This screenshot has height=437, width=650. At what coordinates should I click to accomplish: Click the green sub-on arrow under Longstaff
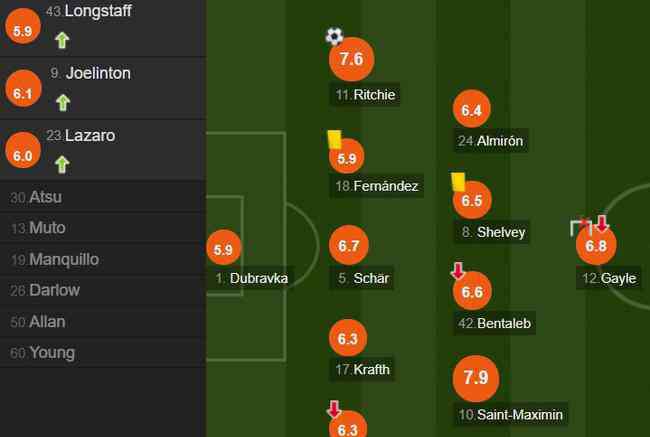[62, 40]
